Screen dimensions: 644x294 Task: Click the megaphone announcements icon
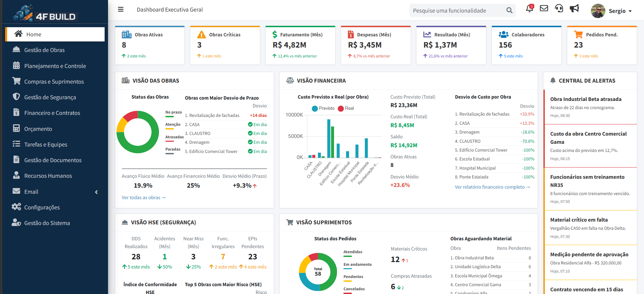(x=574, y=8)
